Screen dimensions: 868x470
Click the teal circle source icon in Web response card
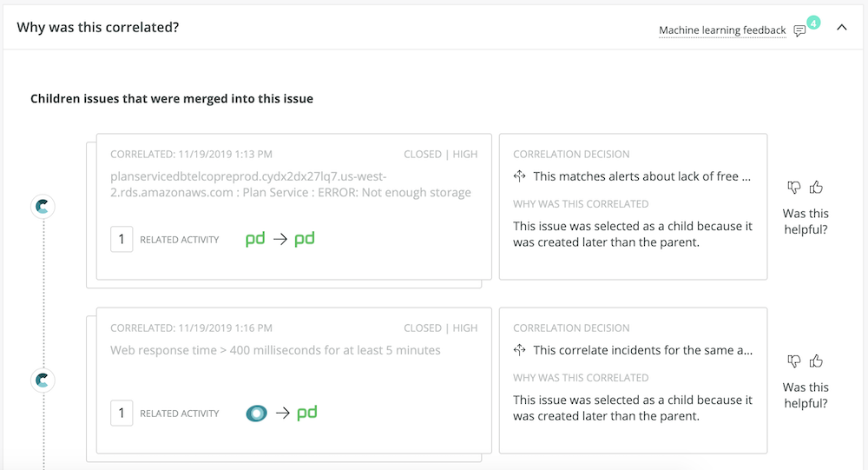[x=256, y=413]
